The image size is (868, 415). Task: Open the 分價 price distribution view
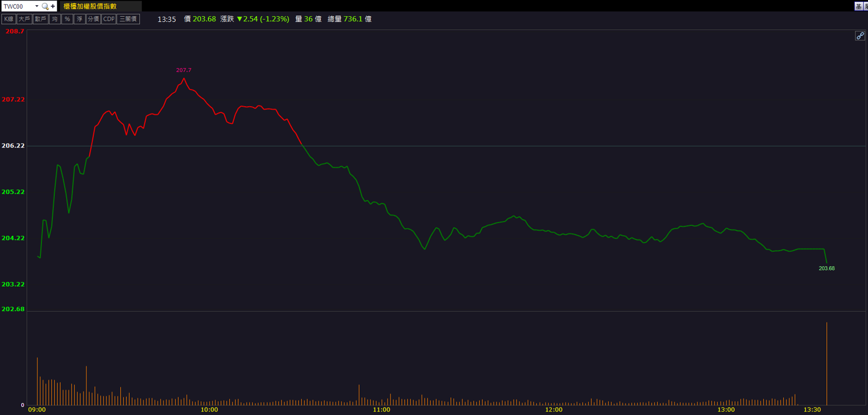(x=93, y=19)
